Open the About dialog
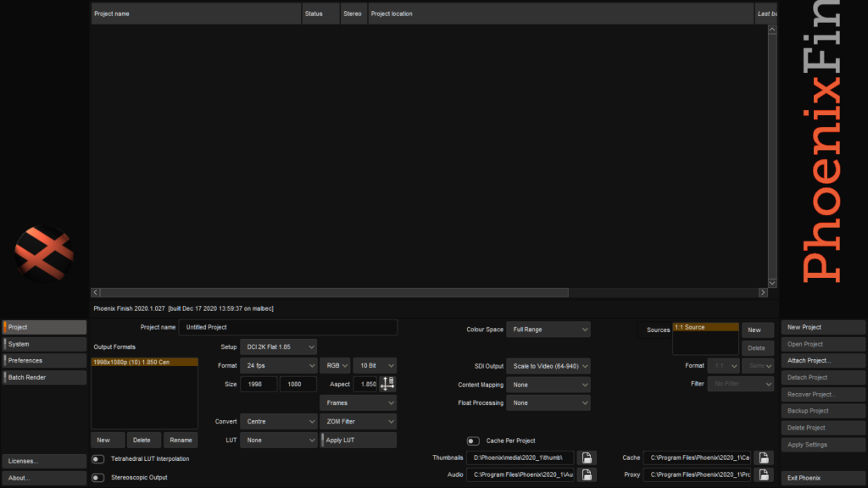The height and width of the screenshot is (488, 868). coord(44,478)
